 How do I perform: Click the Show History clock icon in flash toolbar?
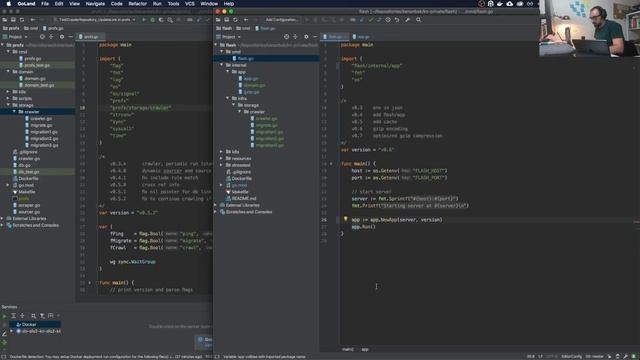pos(388,20)
